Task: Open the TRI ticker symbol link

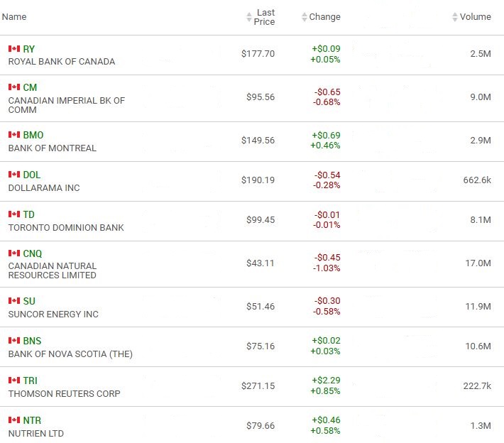Action: pos(31,381)
